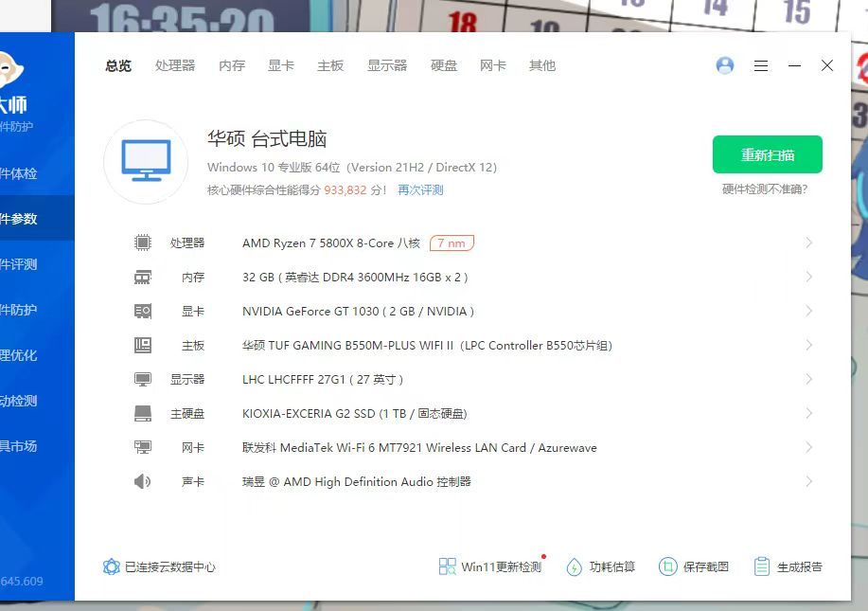Minimize the hardware info window

point(794,65)
